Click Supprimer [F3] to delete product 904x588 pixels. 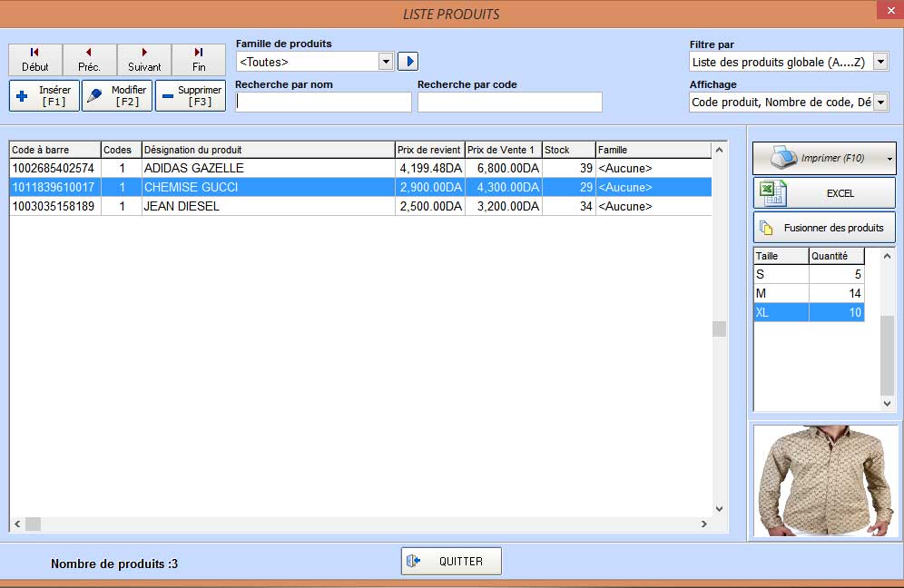(191, 95)
